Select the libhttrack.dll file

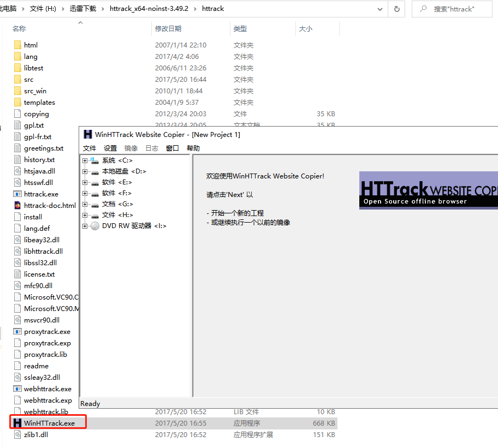coord(43,252)
